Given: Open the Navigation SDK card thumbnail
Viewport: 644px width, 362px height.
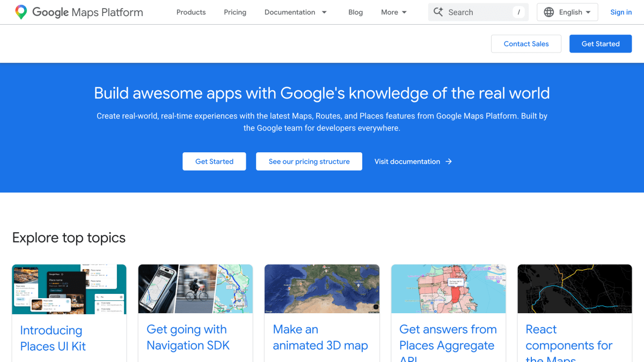Looking at the screenshot, I should pyautogui.click(x=195, y=289).
